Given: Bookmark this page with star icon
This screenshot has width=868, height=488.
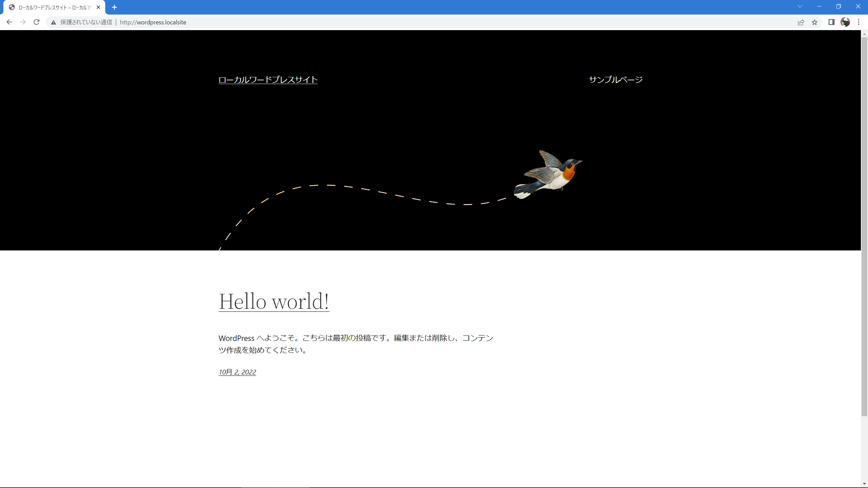Looking at the screenshot, I should [814, 22].
